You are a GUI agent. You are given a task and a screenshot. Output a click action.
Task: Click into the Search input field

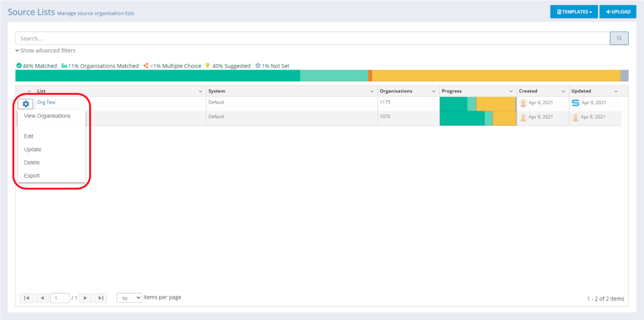pyautogui.click(x=312, y=38)
